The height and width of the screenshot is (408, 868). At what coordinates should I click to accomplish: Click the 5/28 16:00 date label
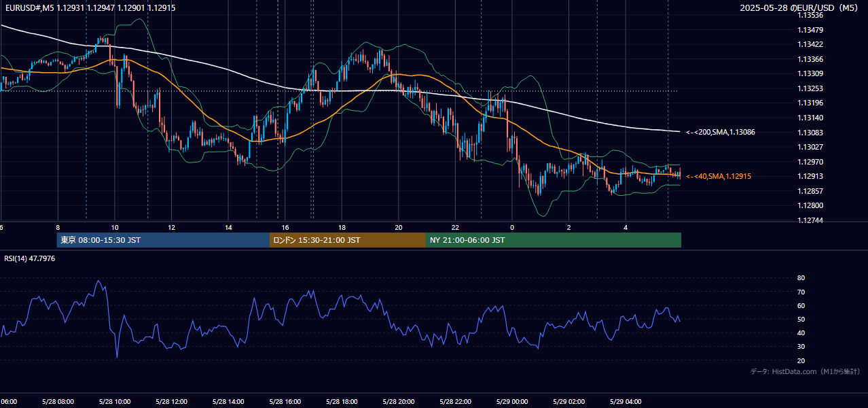coord(285,402)
